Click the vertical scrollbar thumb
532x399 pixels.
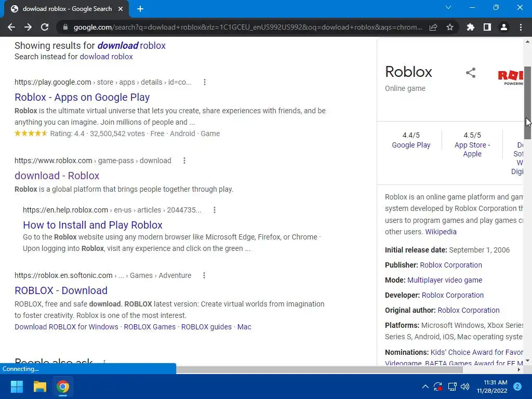(527, 102)
